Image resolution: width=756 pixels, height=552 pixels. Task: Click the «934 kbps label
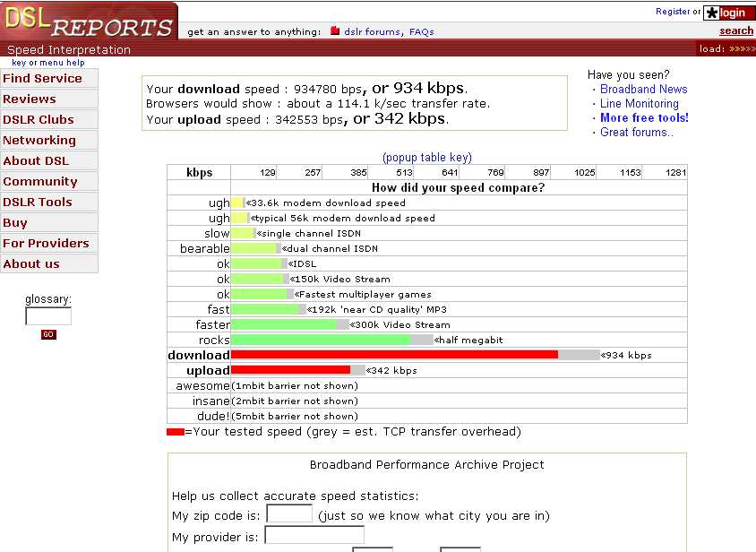626,355
